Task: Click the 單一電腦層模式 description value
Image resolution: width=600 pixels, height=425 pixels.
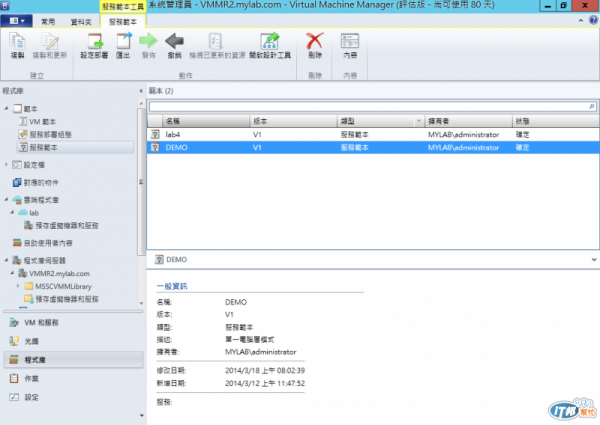Action: 249,339
